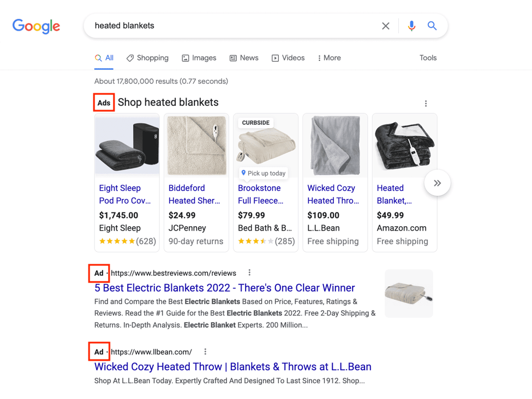Open 5 Best Electric Blankets 2022 link
Viewport: 532px width, 399px height.
(224, 288)
